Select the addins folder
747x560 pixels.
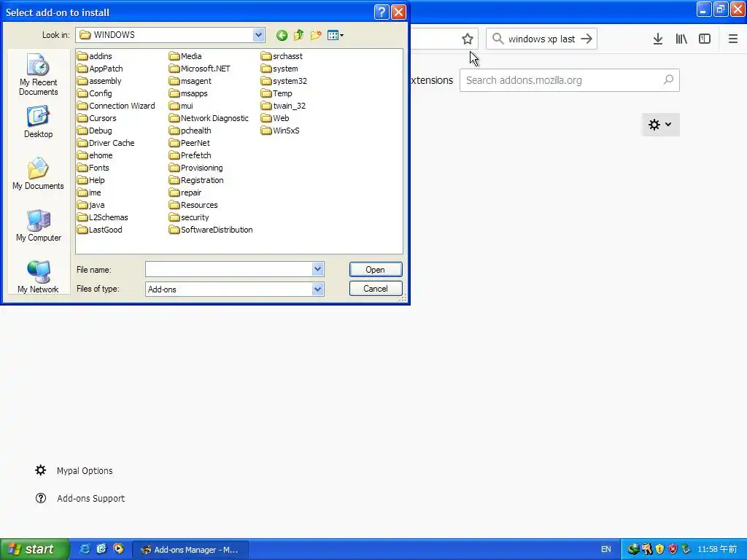tap(95, 56)
